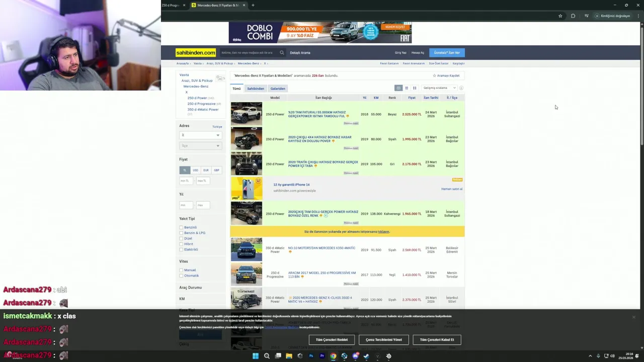Viewport: 644px width, 362px height.
Task: Click the site search input field
Action: tap(249, 52)
